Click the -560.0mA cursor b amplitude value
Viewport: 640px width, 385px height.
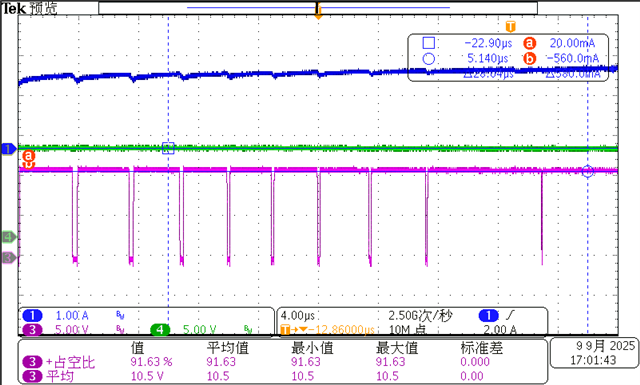573,59
